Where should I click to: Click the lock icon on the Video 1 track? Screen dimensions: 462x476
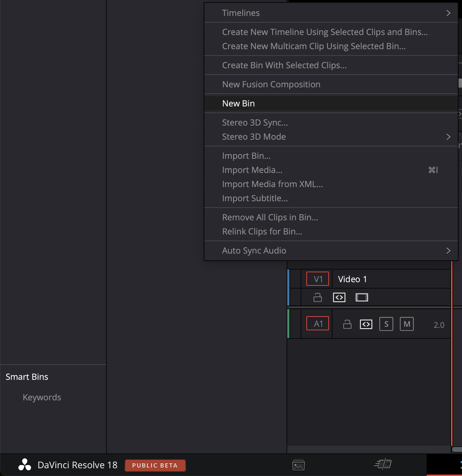point(317,297)
